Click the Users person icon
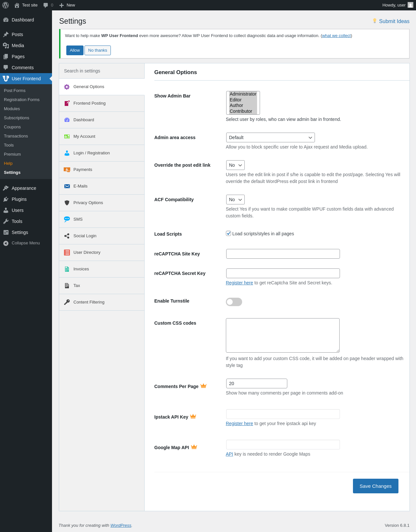Image resolution: width=416 pixels, height=532 pixels. (6, 210)
